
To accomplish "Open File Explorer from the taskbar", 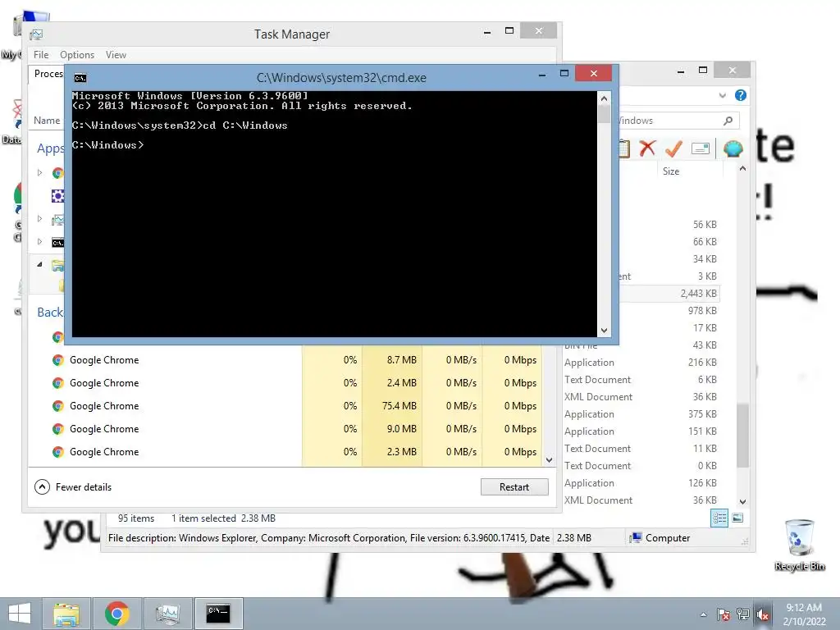I will [x=67, y=614].
